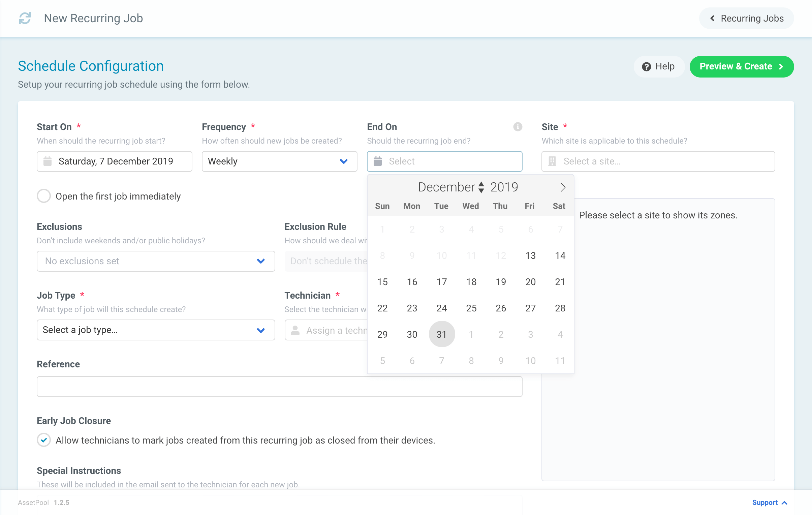Image resolution: width=812 pixels, height=515 pixels.
Task: Click the info icon next to End On
Action: pyautogui.click(x=518, y=127)
